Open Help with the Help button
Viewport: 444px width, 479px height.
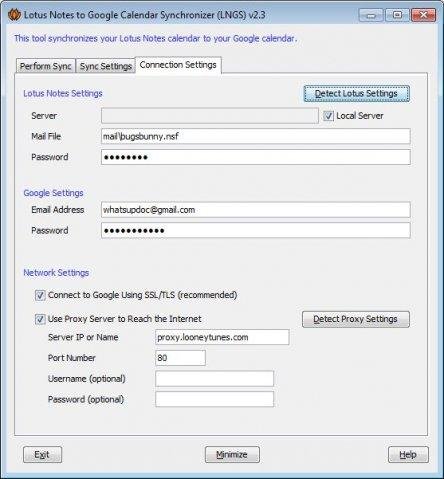pyautogui.click(x=408, y=455)
